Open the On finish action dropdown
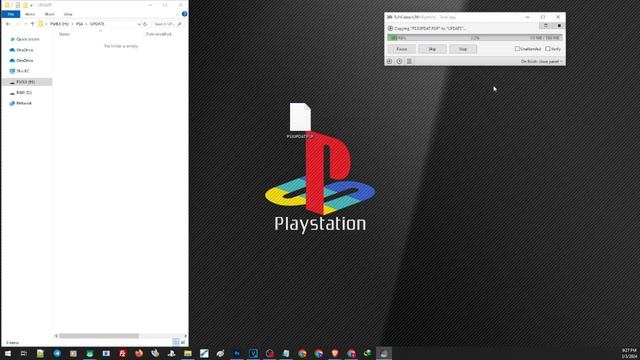This screenshot has width=640, height=360. click(x=542, y=61)
